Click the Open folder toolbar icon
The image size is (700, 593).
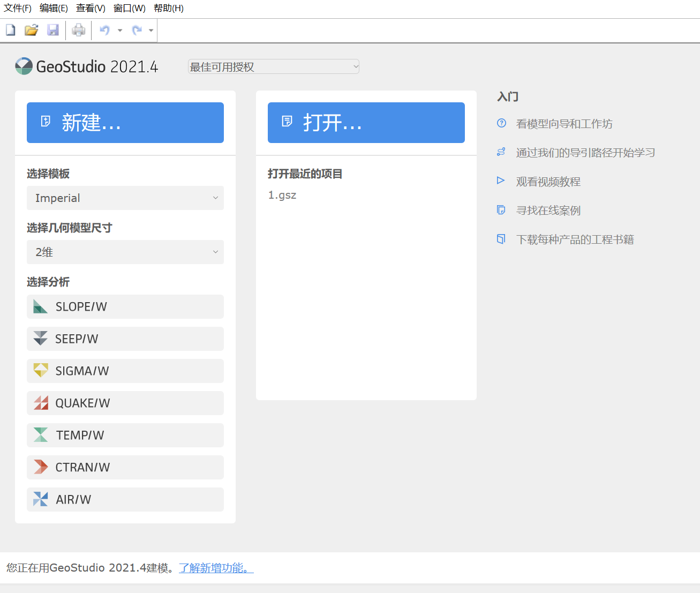(x=32, y=30)
